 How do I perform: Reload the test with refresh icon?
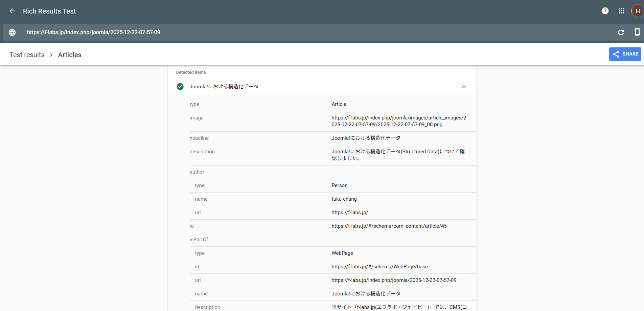click(621, 32)
